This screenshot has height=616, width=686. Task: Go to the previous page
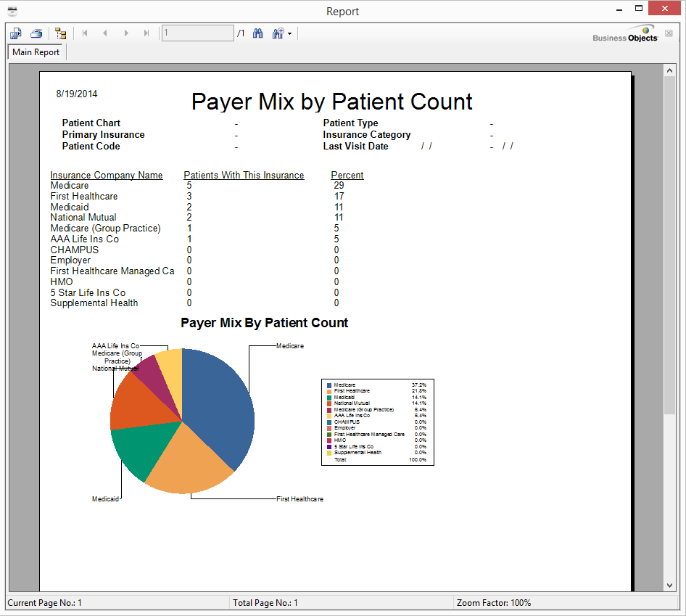105,33
